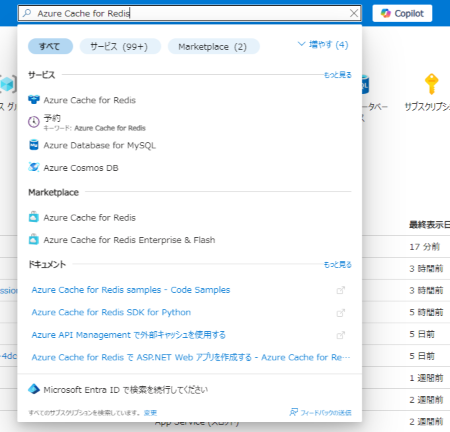Image resolution: width=450 pixels, height=432 pixels.
Task: Expand 増やす (4) more filters
Action: click(323, 44)
